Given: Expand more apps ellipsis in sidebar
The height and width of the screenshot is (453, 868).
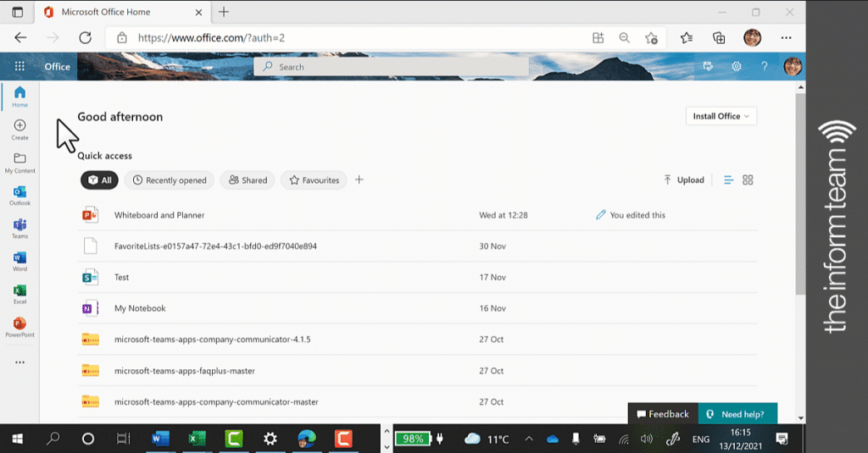Looking at the screenshot, I should coord(20,362).
